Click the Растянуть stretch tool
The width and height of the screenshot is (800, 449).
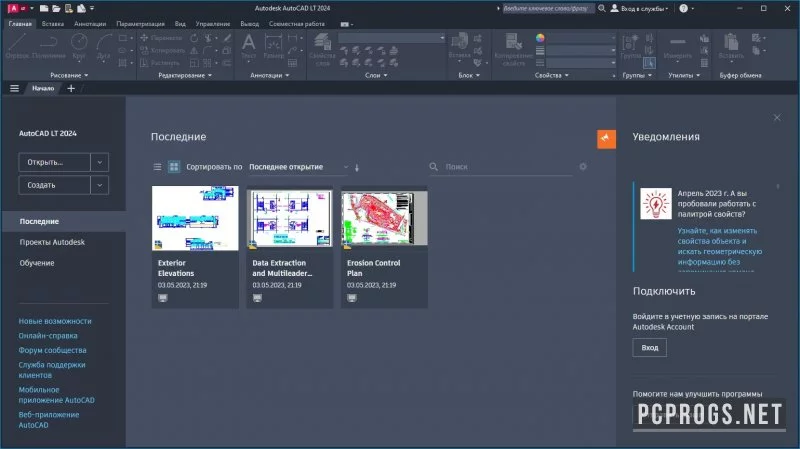click(160, 63)
